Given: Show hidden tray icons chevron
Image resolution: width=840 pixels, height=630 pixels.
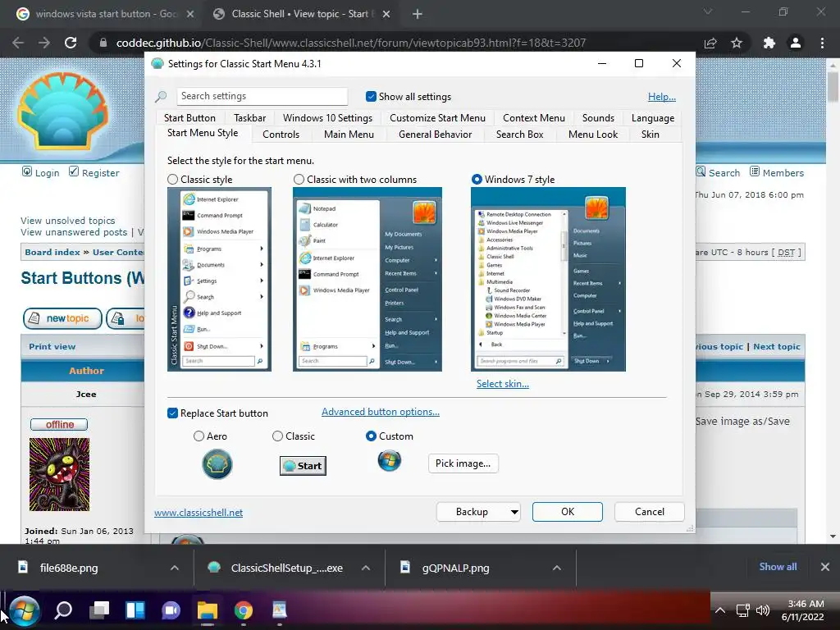Looking at the screenshot, I should [x=720, y=610].
